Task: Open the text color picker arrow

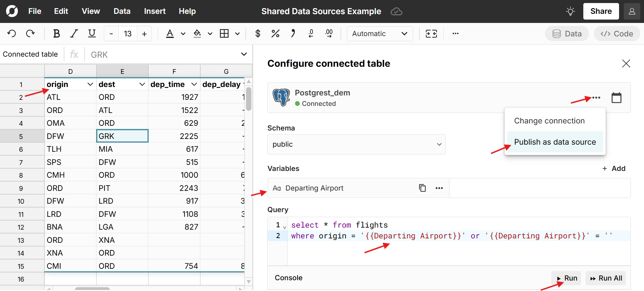Action: pyautogui.click(x=183, y=34)
